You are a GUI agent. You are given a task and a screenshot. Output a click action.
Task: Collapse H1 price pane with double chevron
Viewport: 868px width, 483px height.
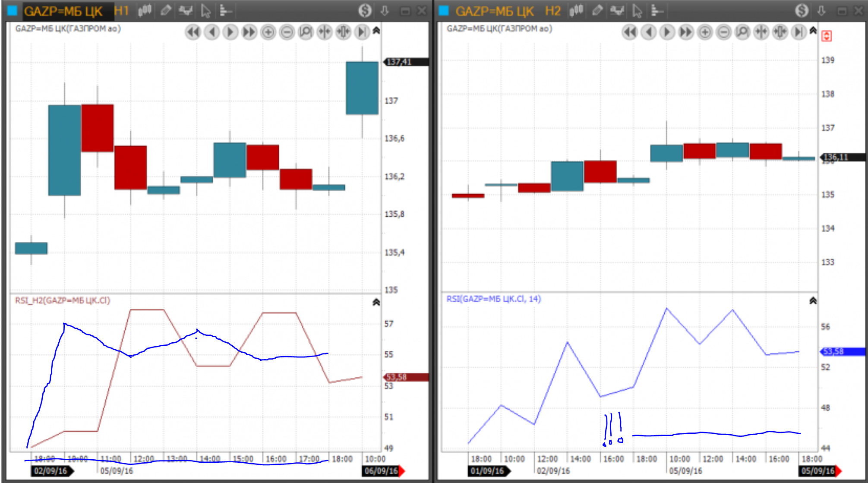(x=376, y=31)
